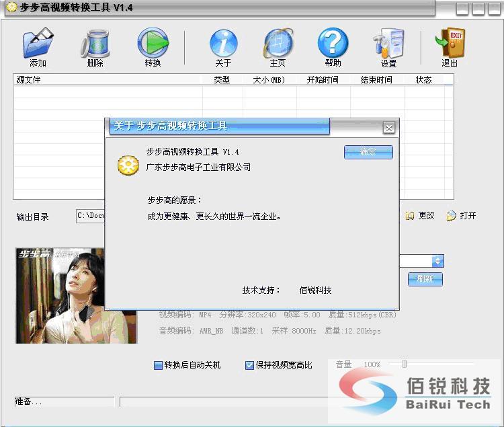504x427 pixels.
Task: Open the dropdown above the 刷新 button
Action: coord(437,261)
